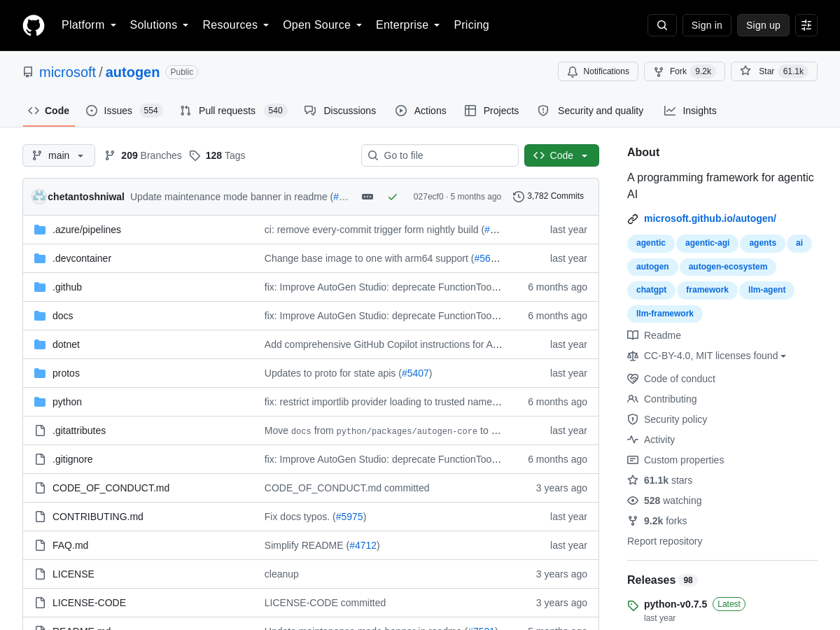Click the Contributing people icon
Viewport: 840px width, 630px height.
[633, 399]
